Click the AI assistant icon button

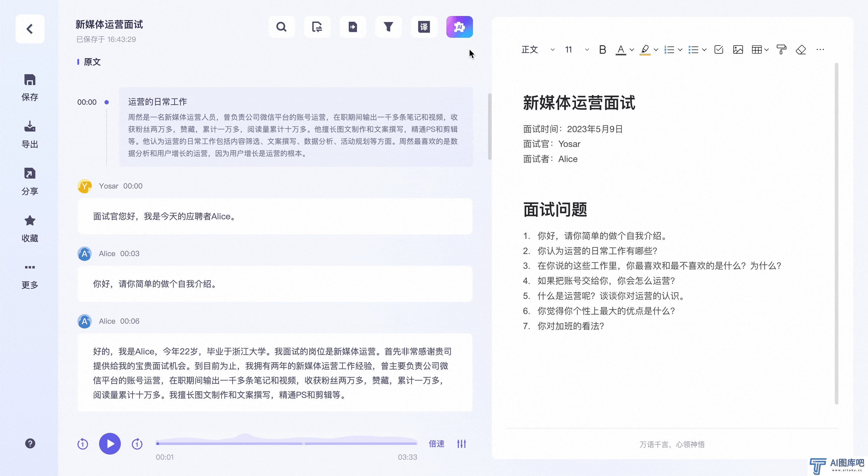[x=459, y=27]
